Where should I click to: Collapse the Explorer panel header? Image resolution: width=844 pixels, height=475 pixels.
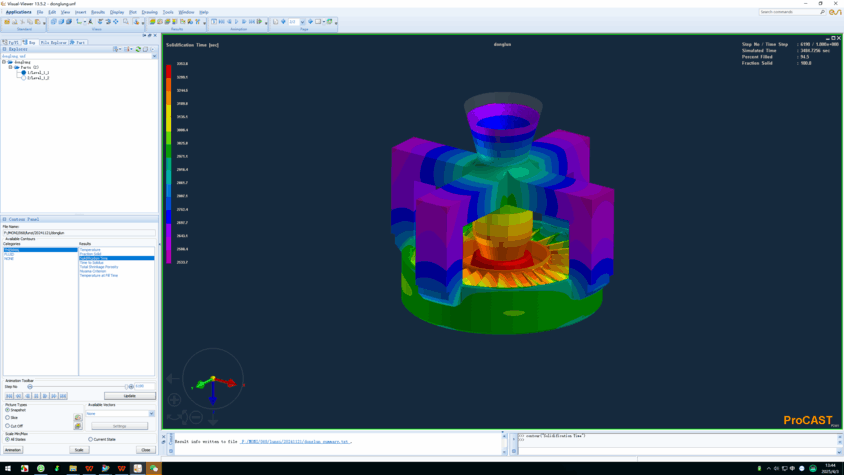pos(4,49)
